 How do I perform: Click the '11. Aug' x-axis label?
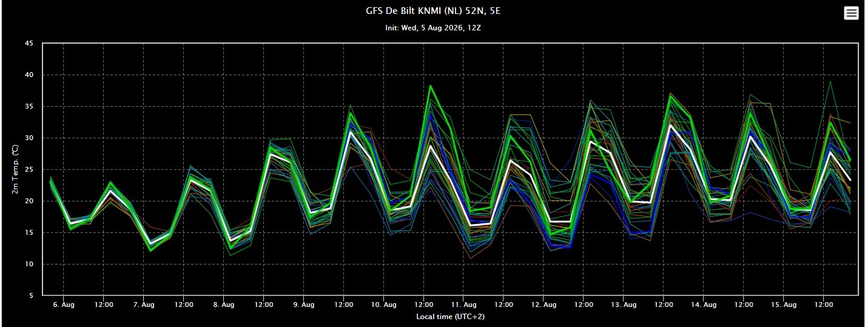[x=464, y=305]
